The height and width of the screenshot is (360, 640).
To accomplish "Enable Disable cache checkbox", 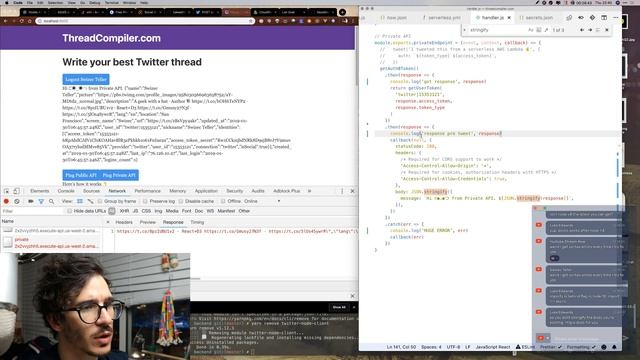I will click(x=181, y=201).
